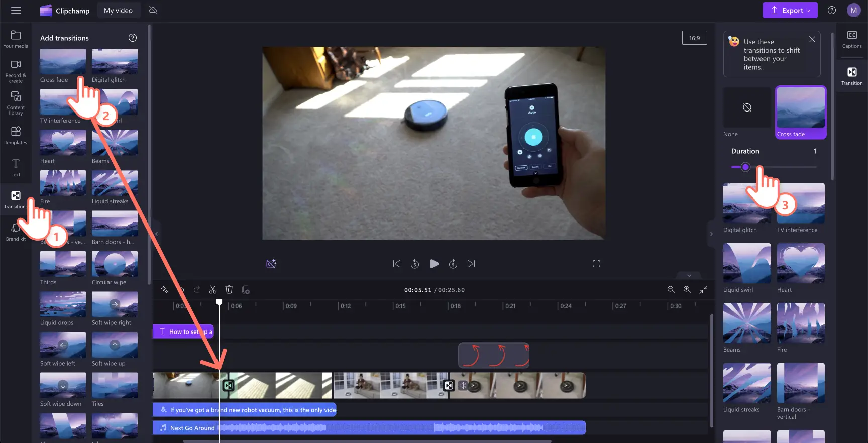The width and height of the screenshot is (868, 443).
Task: Toggle the AI auto-compose camera icon
Action: point(271,264)
